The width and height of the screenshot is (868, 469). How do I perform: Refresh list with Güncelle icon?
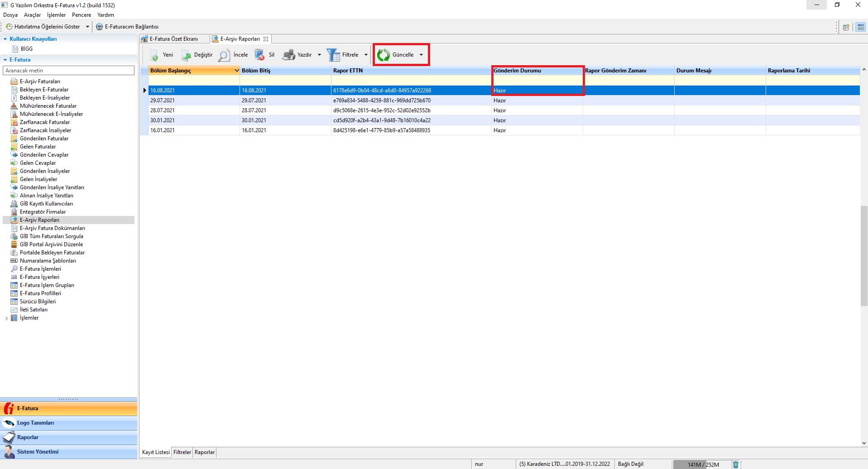[x=384, y=55]
